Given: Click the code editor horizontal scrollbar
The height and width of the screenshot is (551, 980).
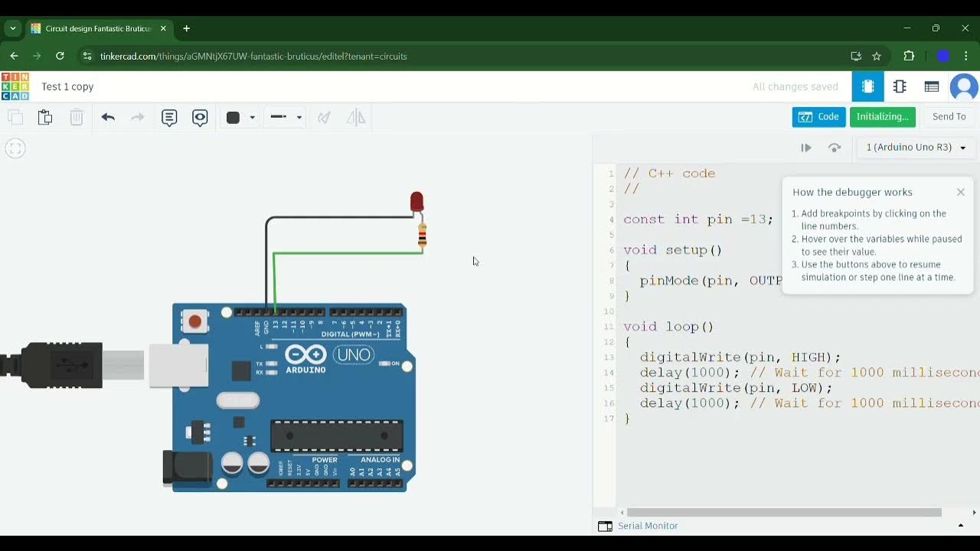Looking at the screenshot, I should pyautogui.click(x=784, y=512).
